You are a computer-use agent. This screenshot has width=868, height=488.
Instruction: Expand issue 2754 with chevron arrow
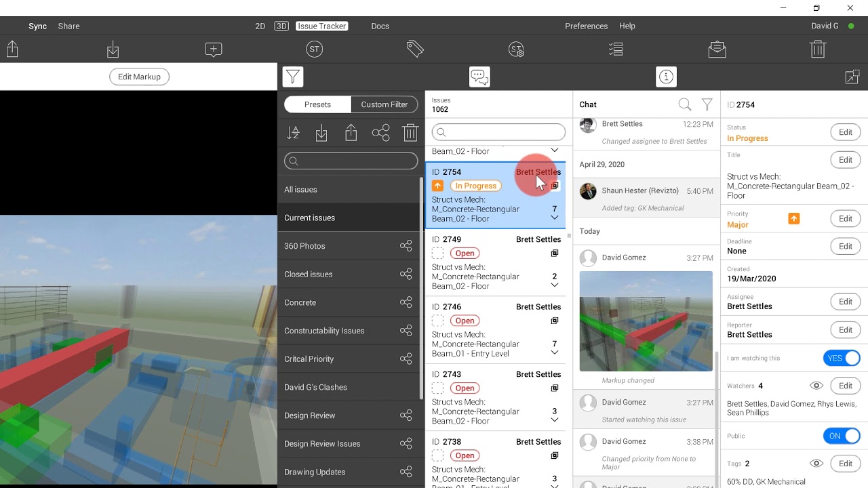click(554, 218)
